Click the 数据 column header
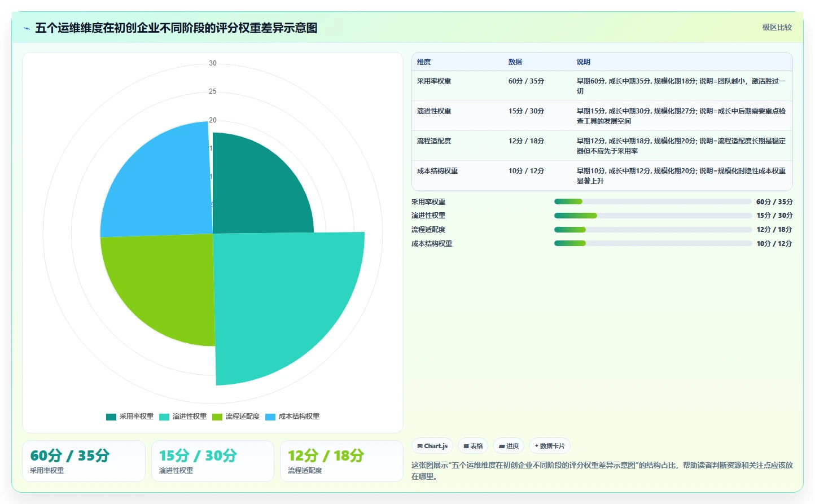The width and height of the screenshot is (815, 504). pos(515,62)
